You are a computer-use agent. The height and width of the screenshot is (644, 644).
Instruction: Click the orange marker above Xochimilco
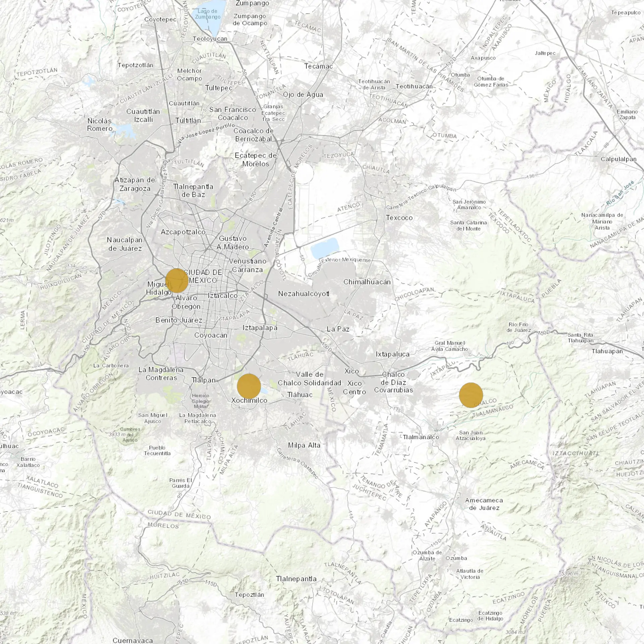(249, 386)
